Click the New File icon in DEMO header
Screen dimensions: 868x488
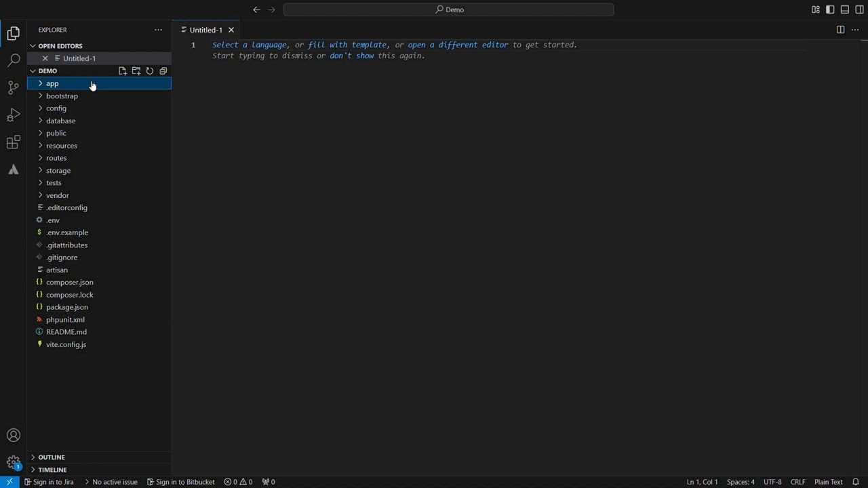[123, 71]
